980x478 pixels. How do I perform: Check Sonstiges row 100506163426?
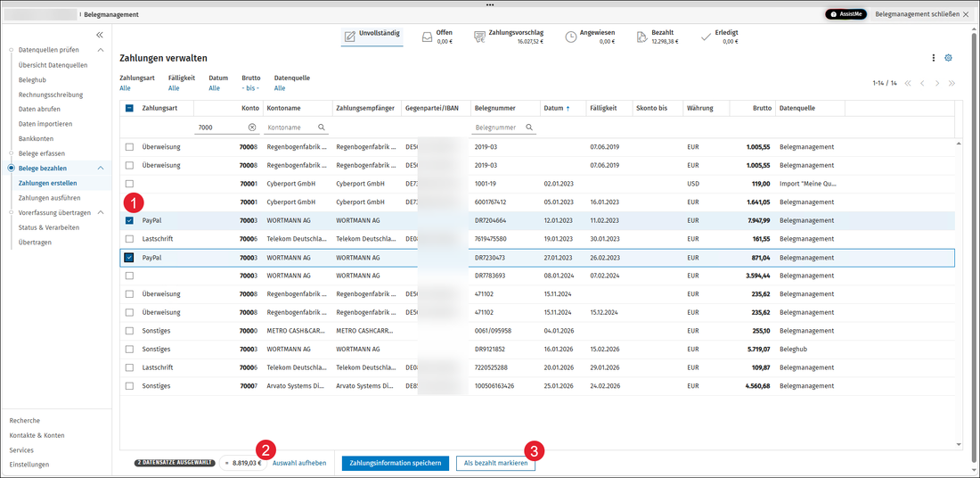129,385
